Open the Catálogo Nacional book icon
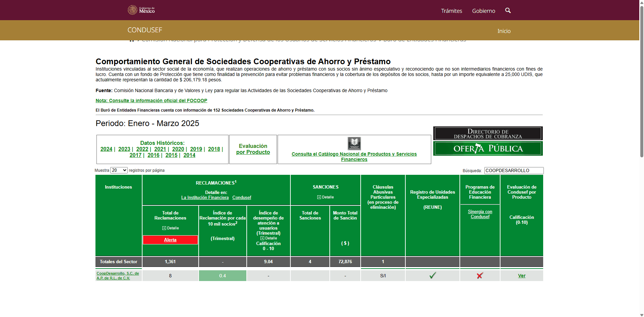 click(354, 144)
